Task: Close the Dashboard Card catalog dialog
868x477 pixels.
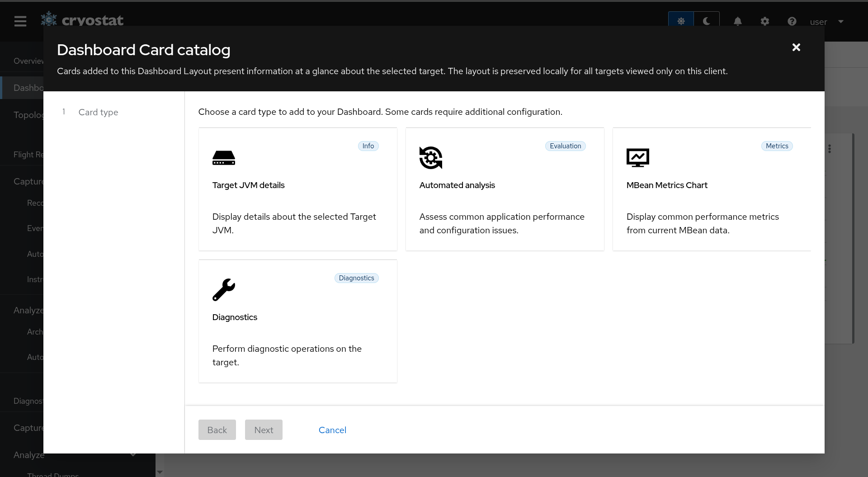Action: click(x=796, y=47)
